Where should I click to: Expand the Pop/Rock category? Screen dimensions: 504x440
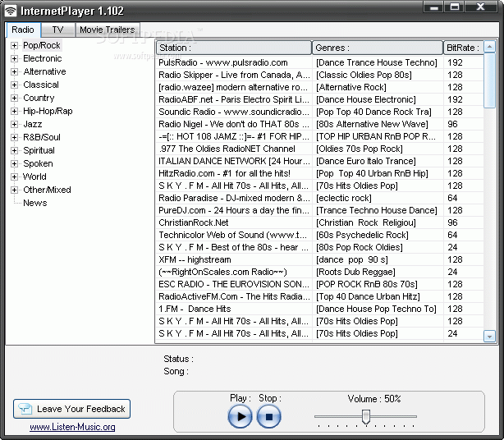tap(14, 46)
